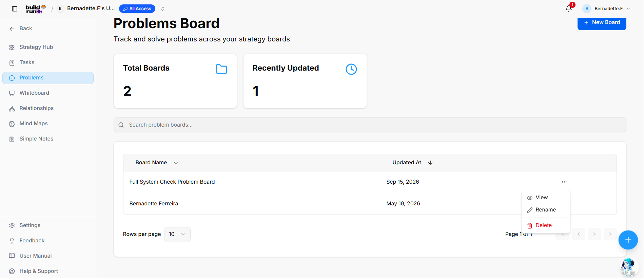
Task: Toggle the sidebar panel icon
Action: pos(15,9)
